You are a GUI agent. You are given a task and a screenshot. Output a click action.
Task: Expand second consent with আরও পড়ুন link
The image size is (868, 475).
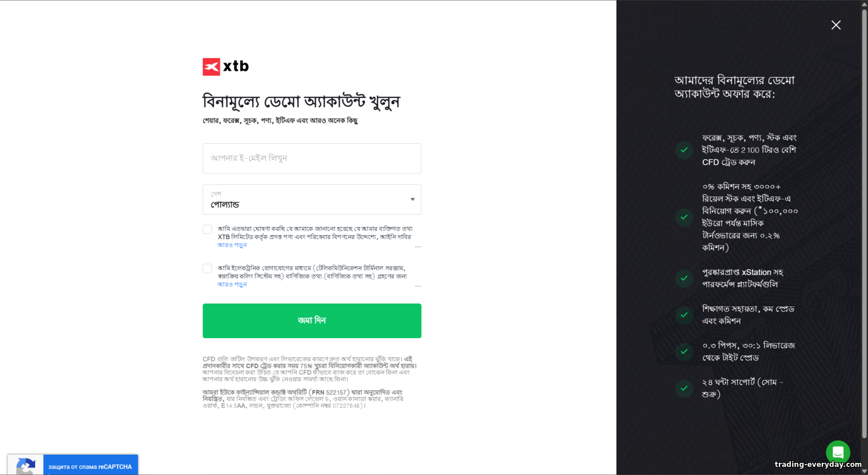pyautogui.click(x=232, y=284)
